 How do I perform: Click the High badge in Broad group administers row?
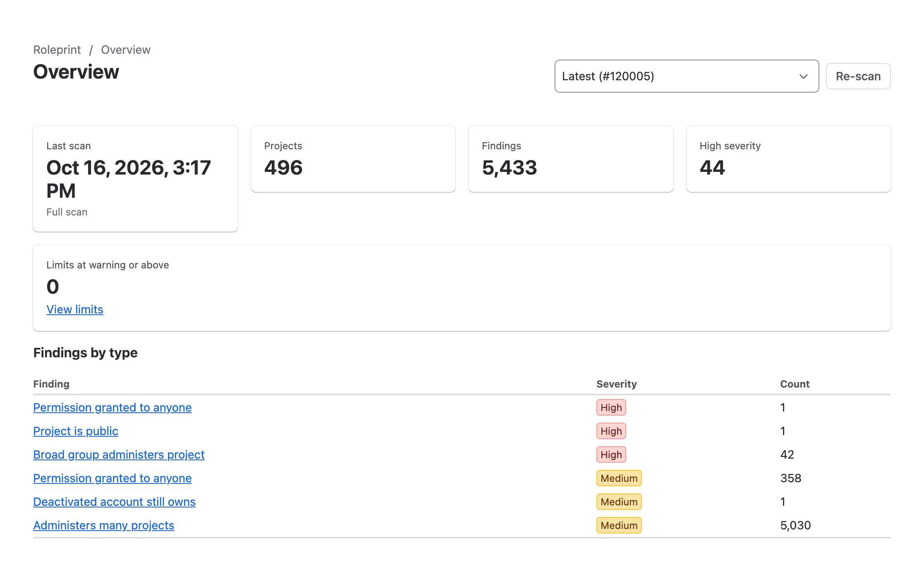pyautogui.click(x=611, y=455)
